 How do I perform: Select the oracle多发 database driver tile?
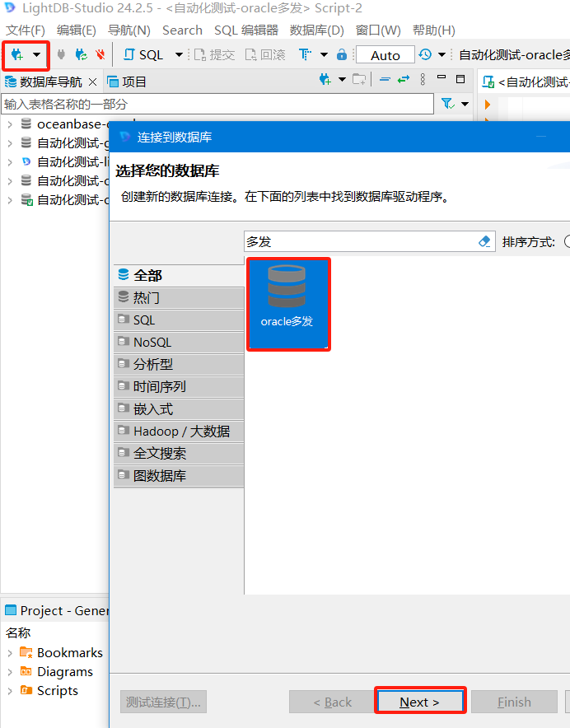tap(288, 304)
